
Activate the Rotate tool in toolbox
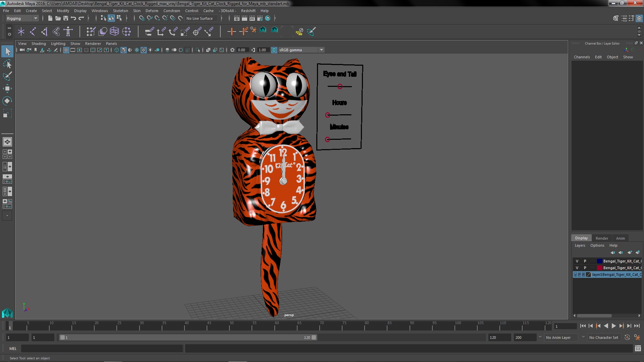7,101
